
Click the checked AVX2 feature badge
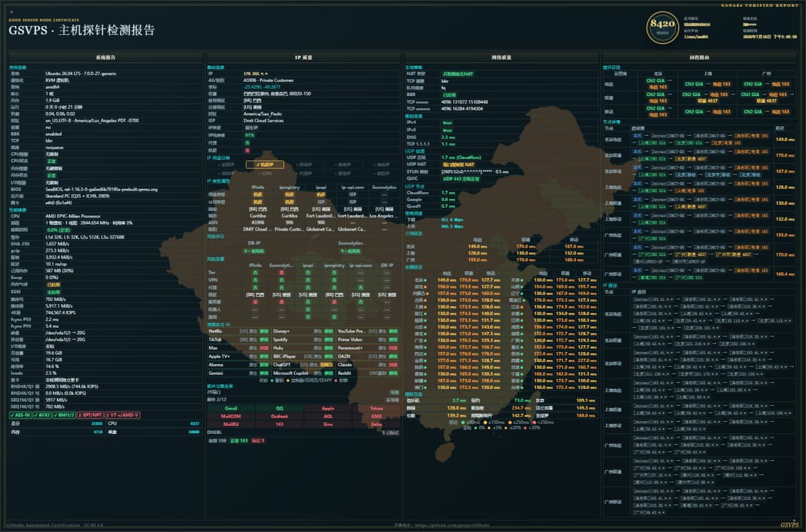(x=43, y=414)
